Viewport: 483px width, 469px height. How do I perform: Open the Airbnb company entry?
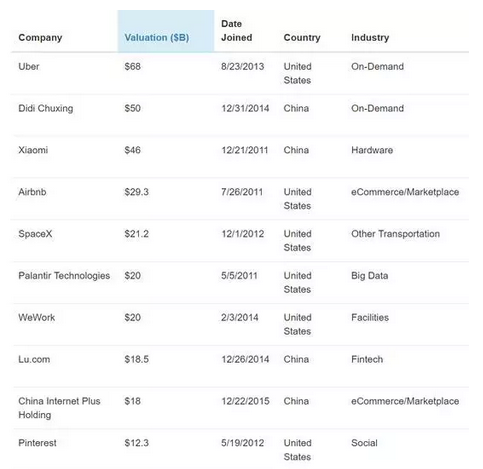coord(32,192)
